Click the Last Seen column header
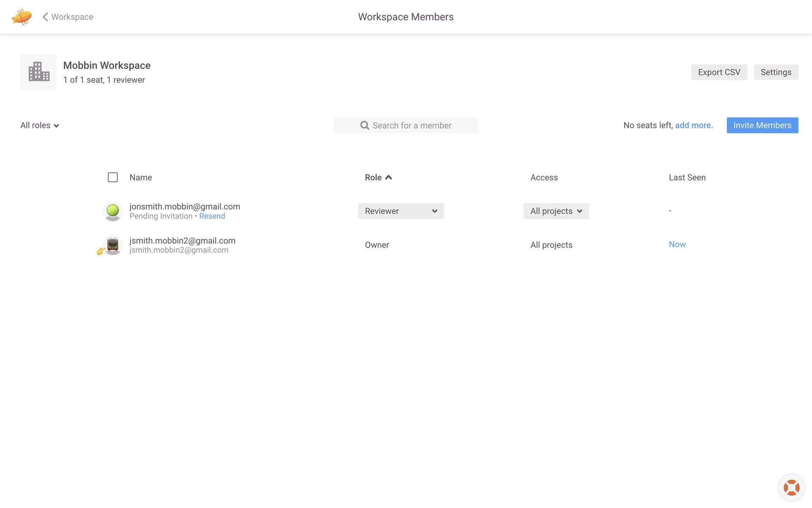 coord(687,177)
